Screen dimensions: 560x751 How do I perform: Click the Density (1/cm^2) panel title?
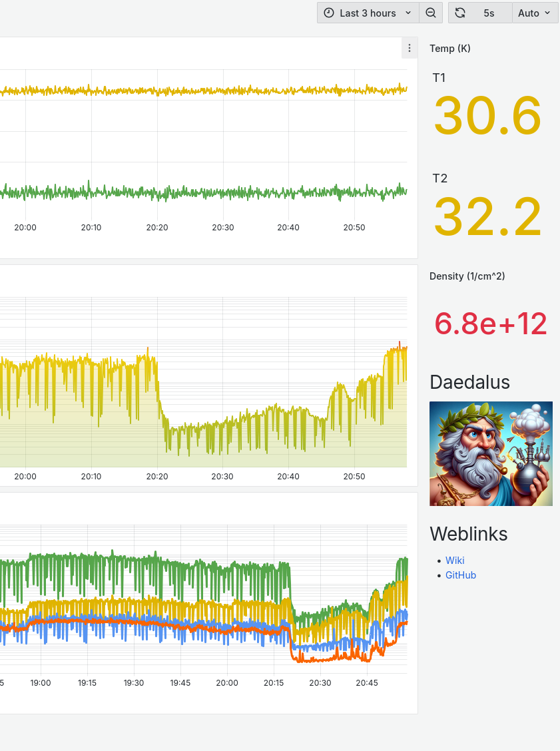coord(467,276)
